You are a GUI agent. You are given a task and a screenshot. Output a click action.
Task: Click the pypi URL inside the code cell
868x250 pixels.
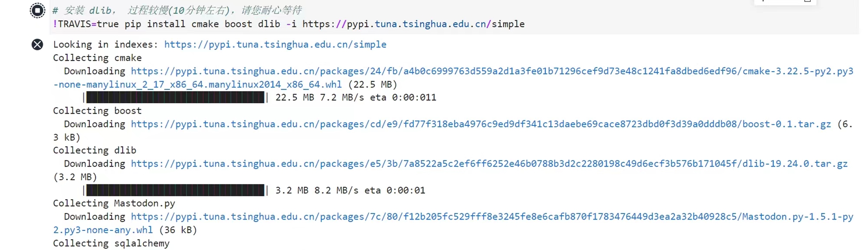pos(413,24)
